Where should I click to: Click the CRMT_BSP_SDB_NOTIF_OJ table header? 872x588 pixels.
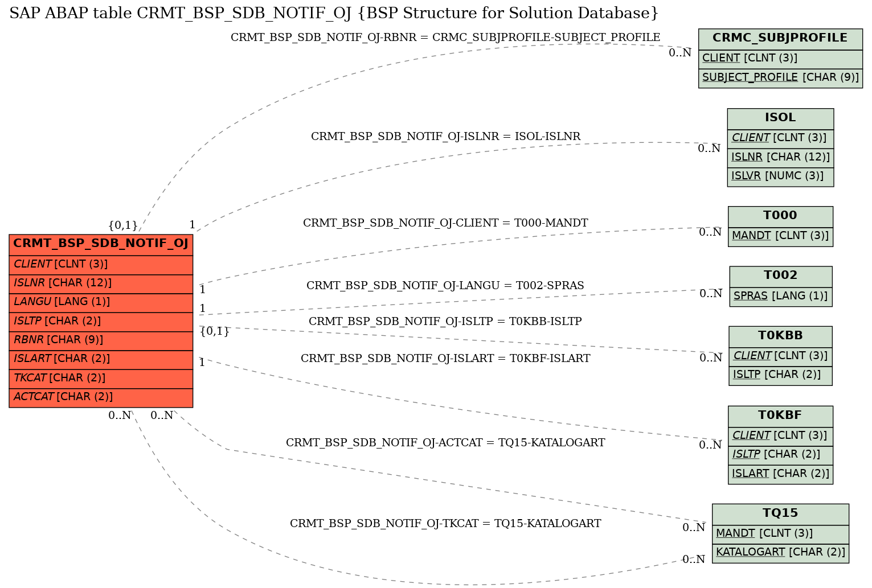(101, 244)
